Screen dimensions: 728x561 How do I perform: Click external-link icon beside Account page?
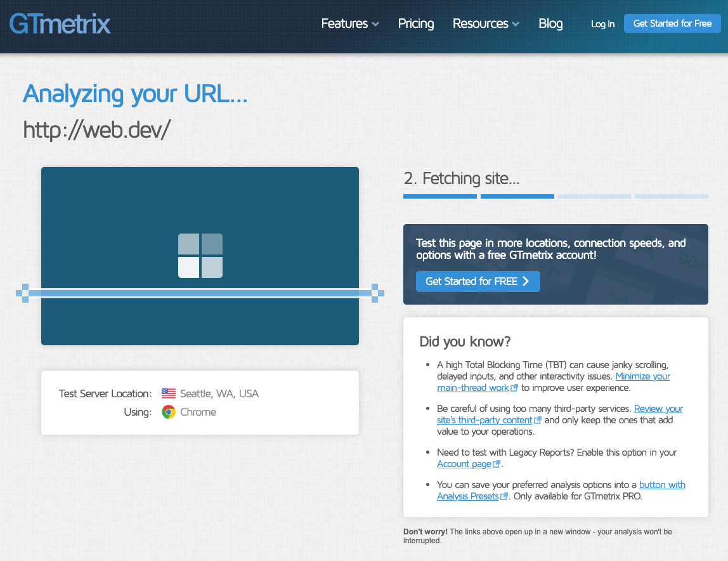tap(497, 464)
